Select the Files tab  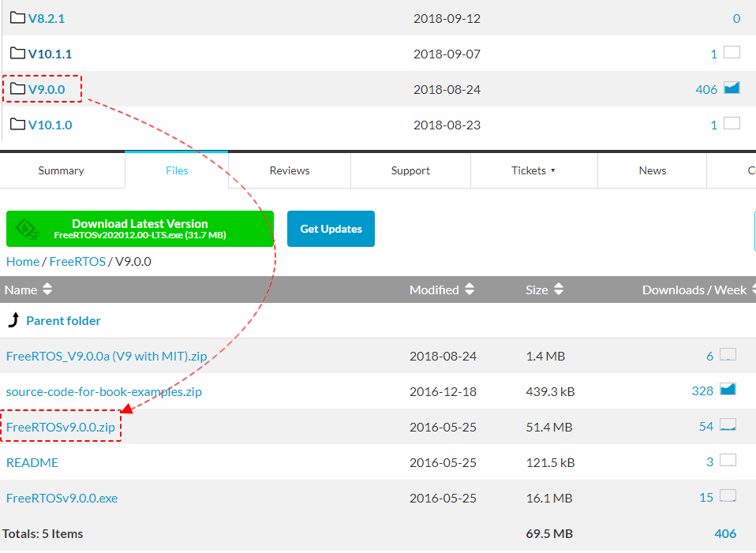pos(177,170)
